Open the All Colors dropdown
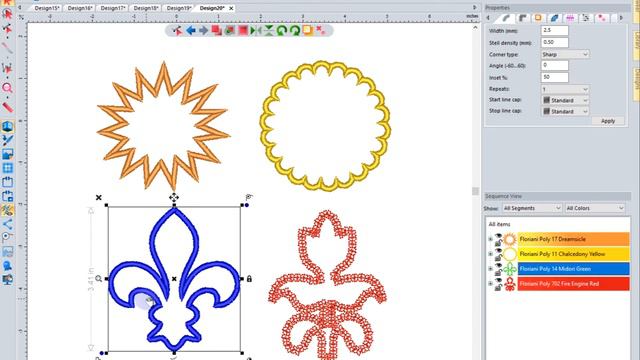This screenshot has height=360, width=640. point(595,208)
